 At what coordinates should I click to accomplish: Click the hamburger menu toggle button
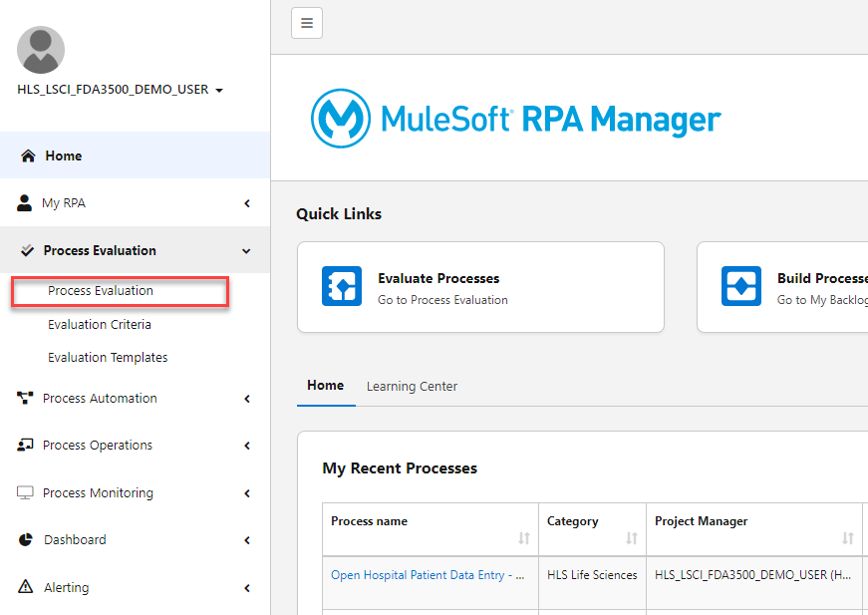point(307,22)
